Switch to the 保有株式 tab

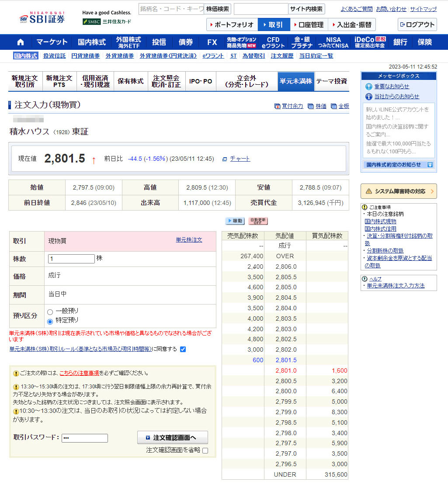point(131,81)
